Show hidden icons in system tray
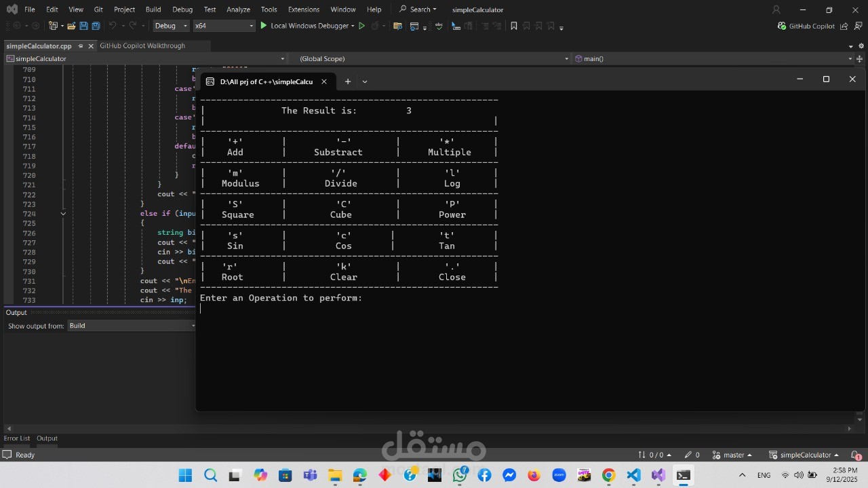The image size is (868, 488). (742, 475)
